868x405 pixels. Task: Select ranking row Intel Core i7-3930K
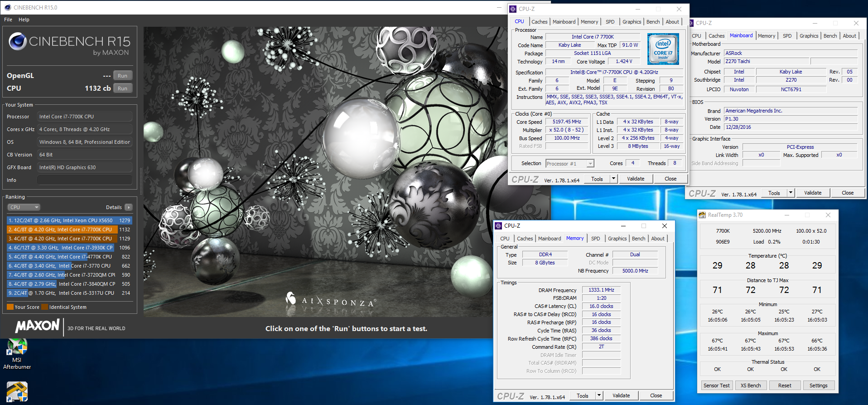(69, 248)
